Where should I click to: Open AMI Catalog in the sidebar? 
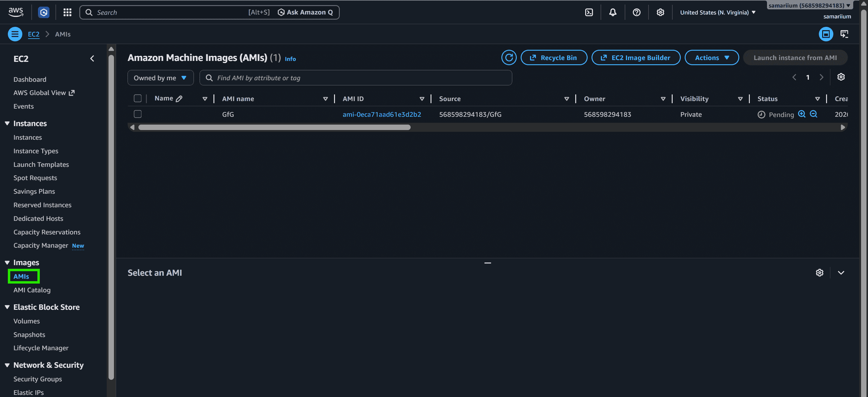coord(32,290)
